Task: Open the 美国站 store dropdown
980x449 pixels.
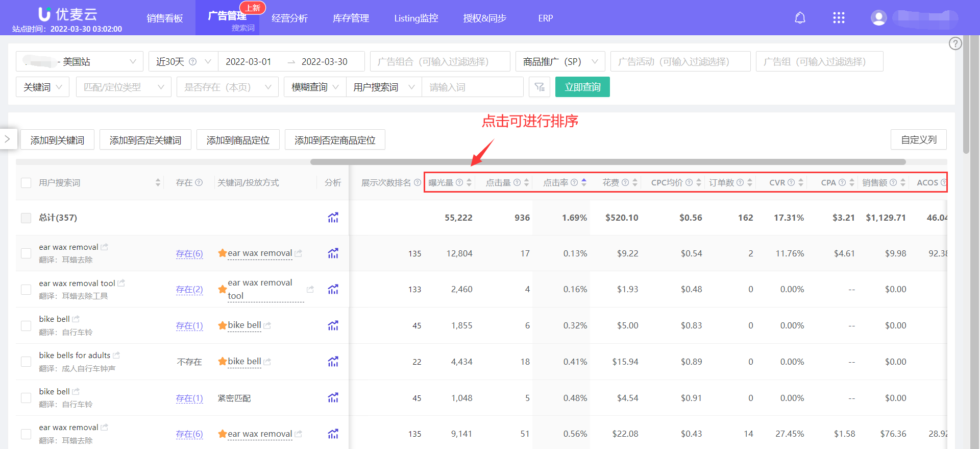Action: (x=80, y=61)
